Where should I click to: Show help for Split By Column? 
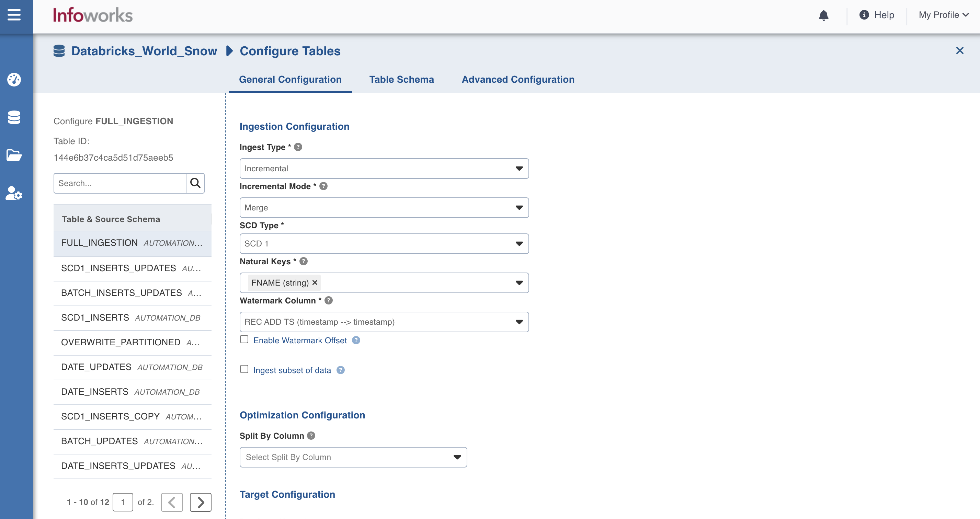[x=311, y=436]
